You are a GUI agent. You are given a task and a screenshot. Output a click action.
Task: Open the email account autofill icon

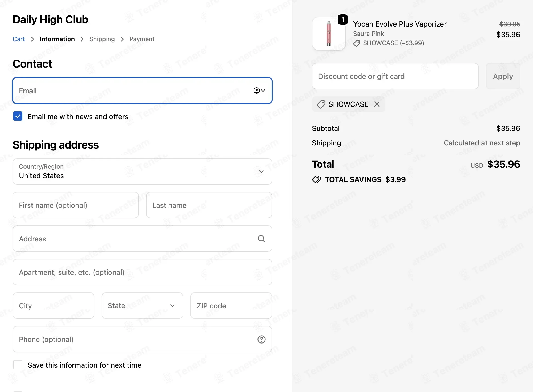tap(259, 91)
